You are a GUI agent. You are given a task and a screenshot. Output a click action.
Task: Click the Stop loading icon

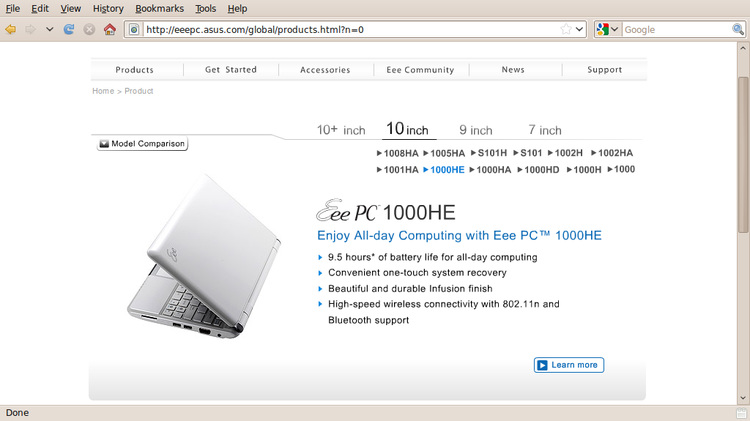pyautogui.click(x=89, y=30)
